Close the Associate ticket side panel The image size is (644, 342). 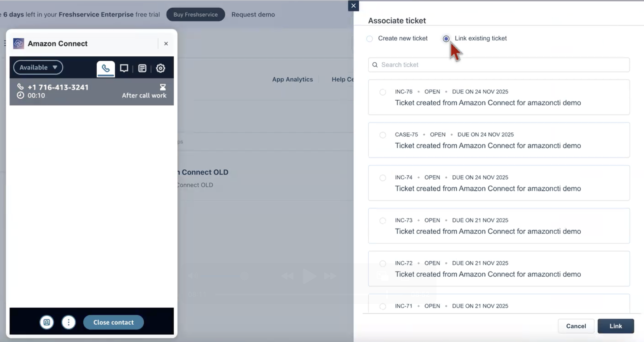click(x=353, y=6)
